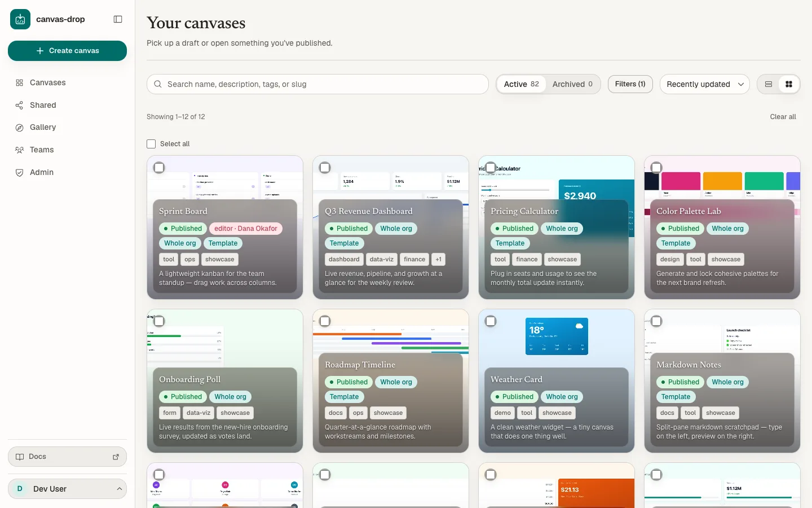812x508 pixels.
Task: Click the demo tag on Weather Card
Action: pyautogui.click(x=502, y=413)
